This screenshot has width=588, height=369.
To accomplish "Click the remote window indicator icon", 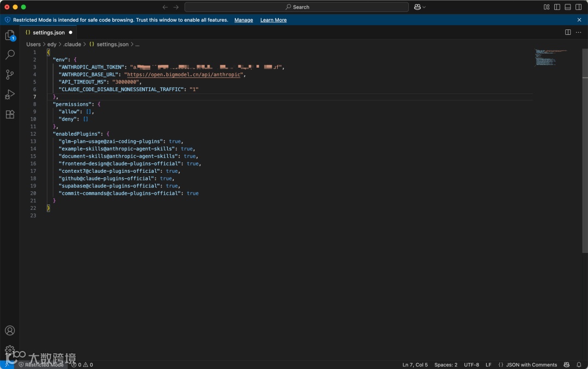I will 7,365.
